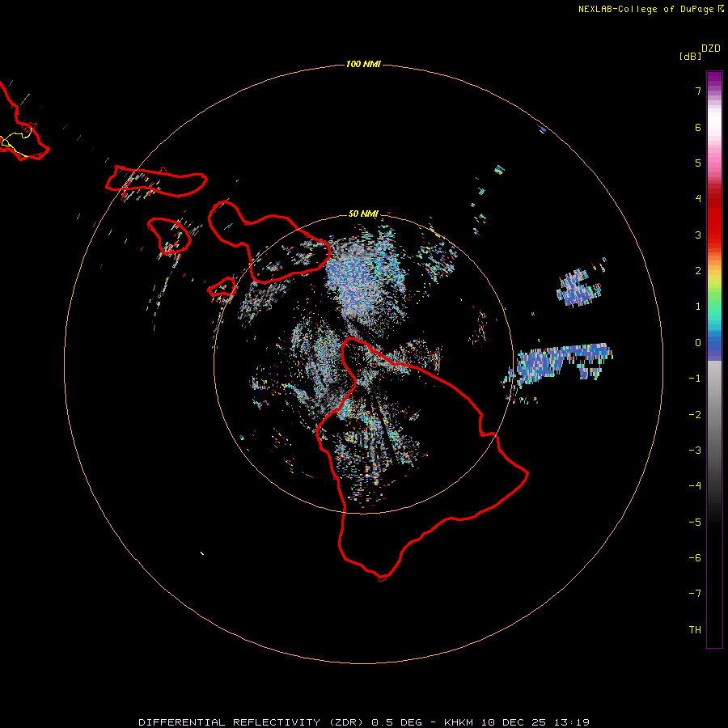Click the DZD legend title
Image resolution: width=728 pixels, height=728 pixels.
pos(710,49)
